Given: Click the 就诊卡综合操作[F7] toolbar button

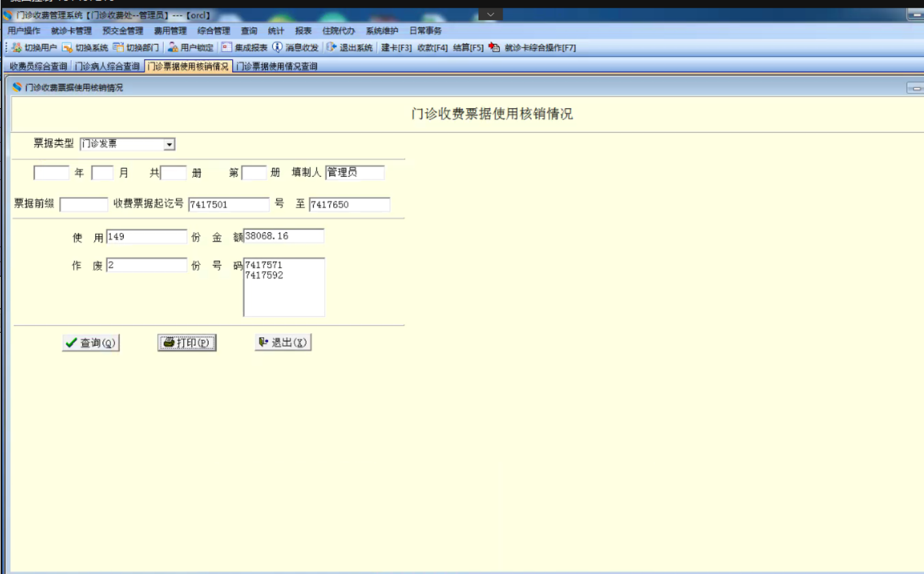Looking at the screenshot, I should click(532, 48).
